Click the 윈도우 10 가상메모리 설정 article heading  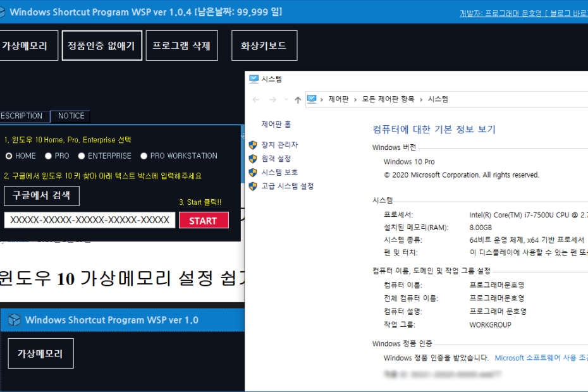[122, 279]
